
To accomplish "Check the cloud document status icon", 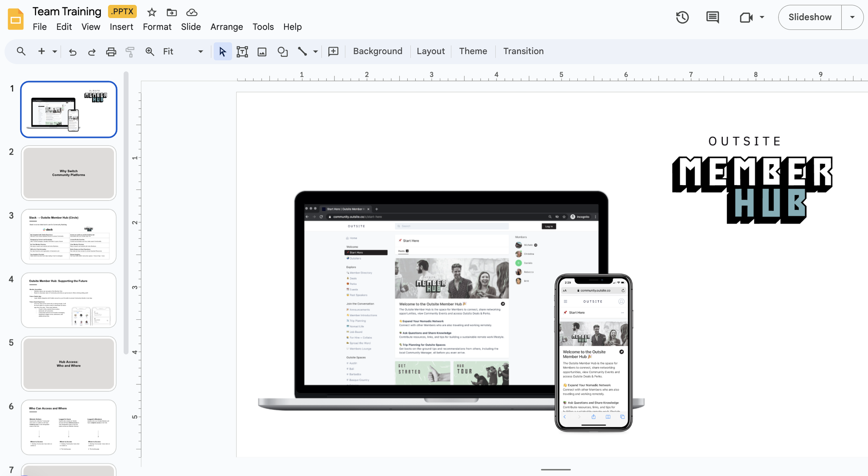I will [192, 12].
